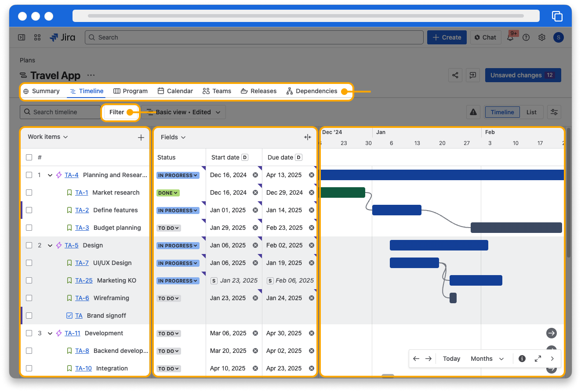Open the Basic view Edited dropdown
Viewport: 581px width, 392px height.
click(x=184, y=112)
